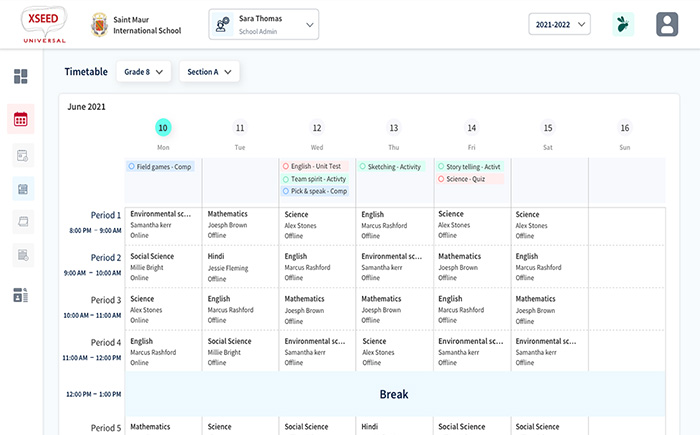Expand the 2021-2022 academic year dropdown
Viewport: 700px width, 435px height.
pos(559,24)
